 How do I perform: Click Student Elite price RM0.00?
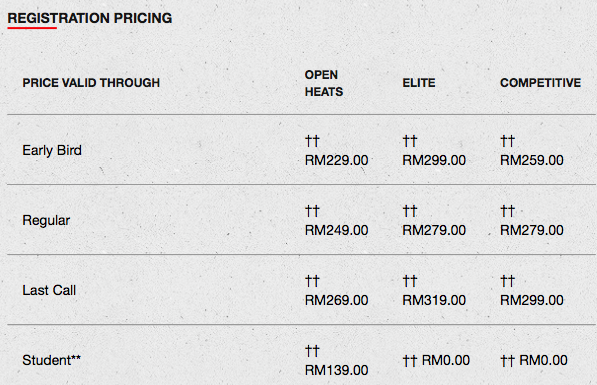click(445, 360)
